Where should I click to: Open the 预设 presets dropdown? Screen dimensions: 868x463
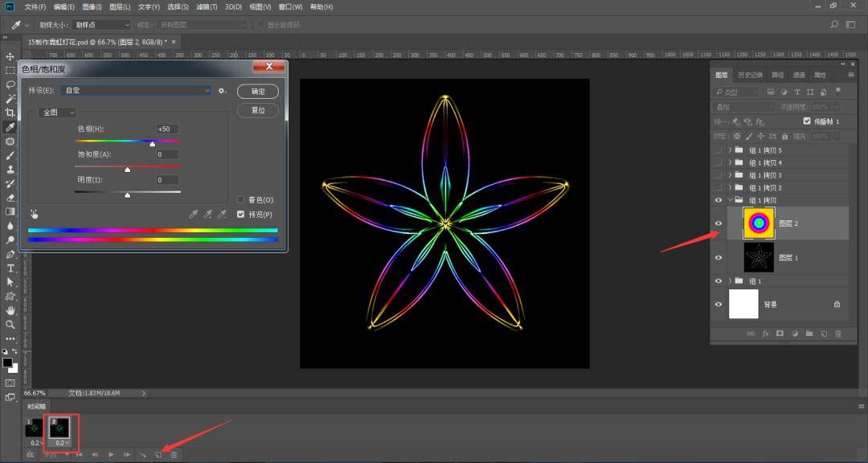tap(207, 90)
